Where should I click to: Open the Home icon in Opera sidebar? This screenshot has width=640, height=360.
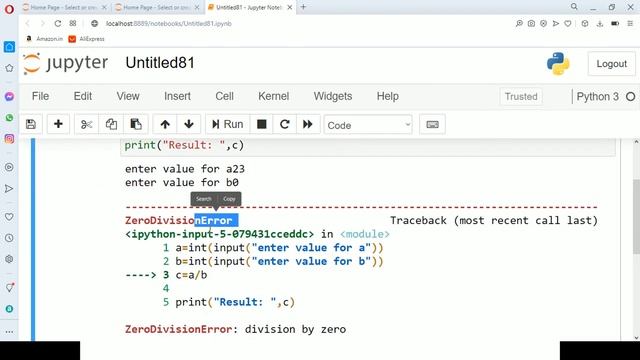coord(9,47)
